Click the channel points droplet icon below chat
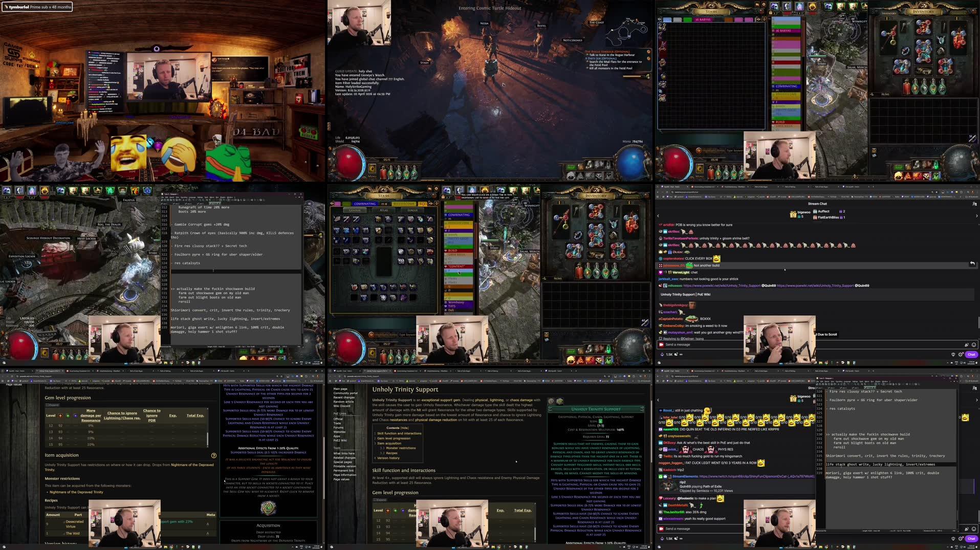 (662, 355)
